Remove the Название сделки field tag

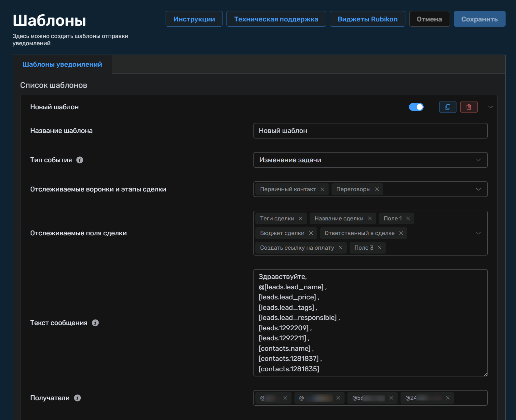370,218
